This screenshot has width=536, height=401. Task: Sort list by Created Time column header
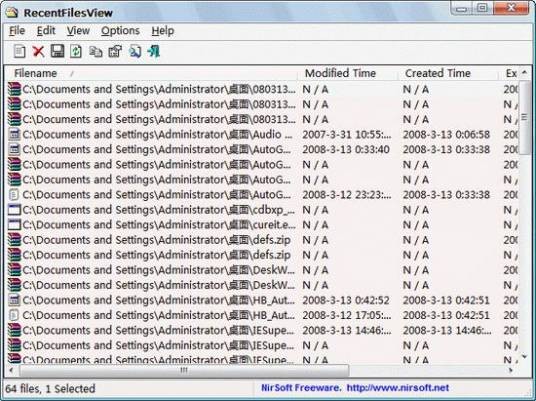coord(448,73)
